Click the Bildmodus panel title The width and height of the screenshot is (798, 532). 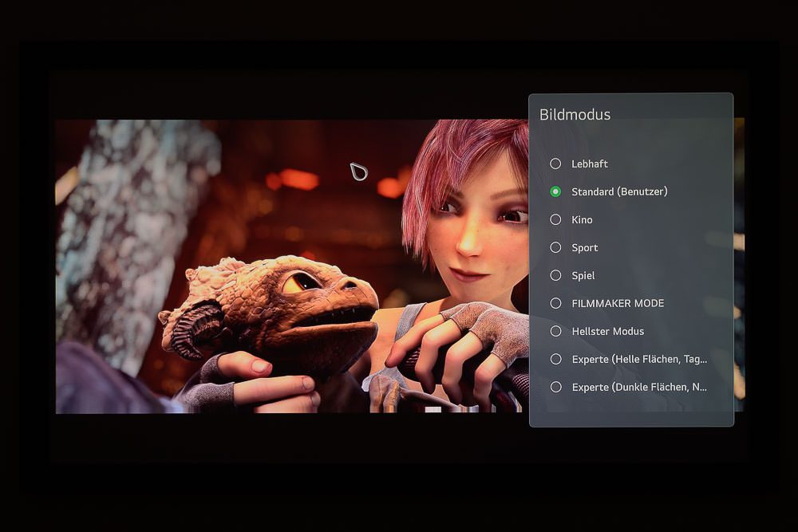click(x=575, y=114)
